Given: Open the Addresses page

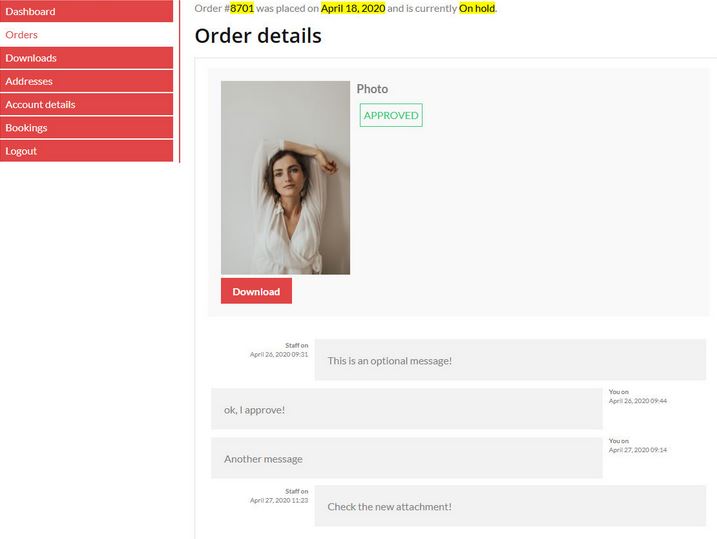Looking at the screenshot, I should (86, 81).
